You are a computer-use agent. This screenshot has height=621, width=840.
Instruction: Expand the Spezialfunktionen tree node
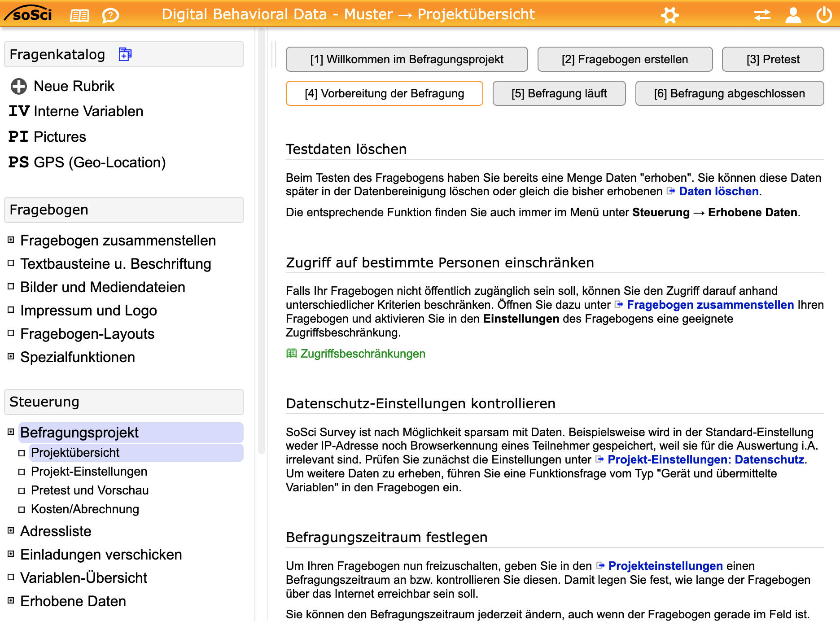(x=11, y=357)
